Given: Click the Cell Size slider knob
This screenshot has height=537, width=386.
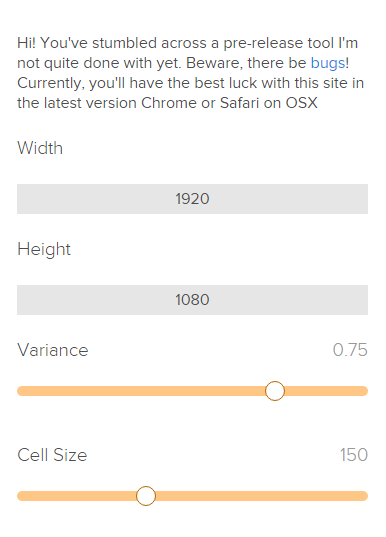Looking at the screenshot, I should (x=146, y=496).
